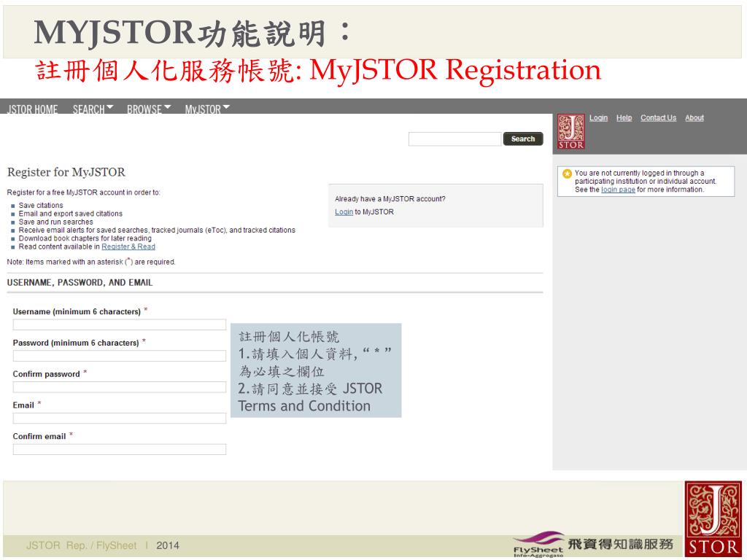Click 'Save and run searches' item
Viewport: 747px width, 560px height.
[x=55, y=222]
